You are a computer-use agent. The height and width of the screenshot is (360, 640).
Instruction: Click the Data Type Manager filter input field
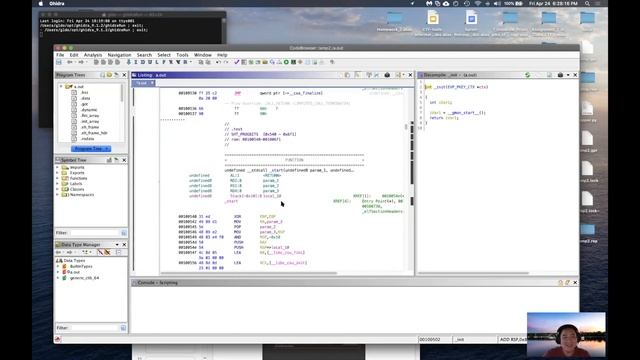pyautogui.click(x=94, y=328)
